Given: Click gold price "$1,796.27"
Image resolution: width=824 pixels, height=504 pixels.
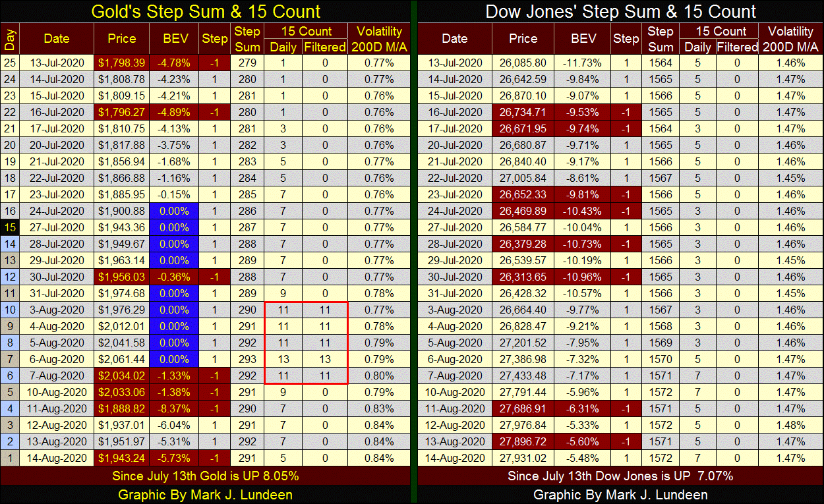Looking at the screenshot, I should pos(122,112).
